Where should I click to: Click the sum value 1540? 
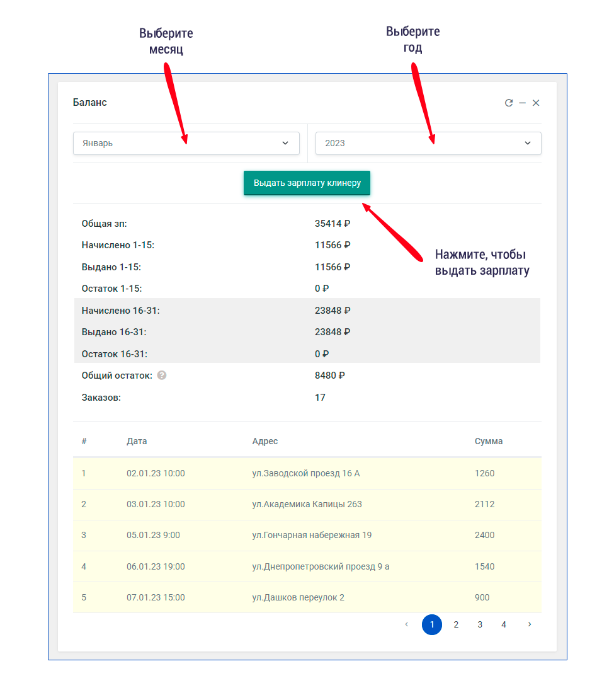pos(485,566)
